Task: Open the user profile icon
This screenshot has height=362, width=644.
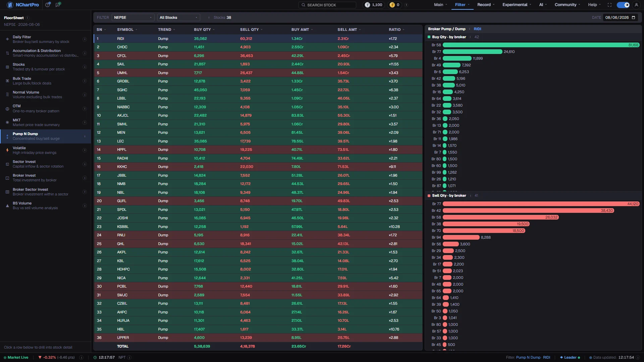Action: coord(636,5)
